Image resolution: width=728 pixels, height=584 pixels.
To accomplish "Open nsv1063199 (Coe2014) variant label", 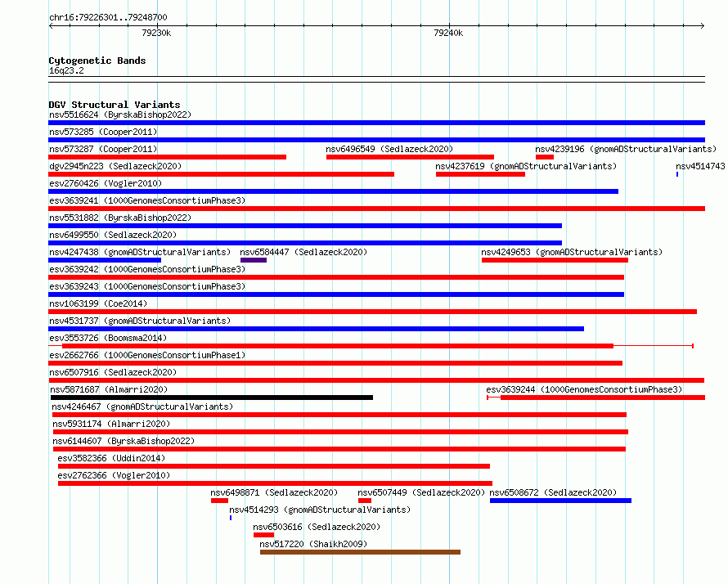I will click(x=98, y=303).
